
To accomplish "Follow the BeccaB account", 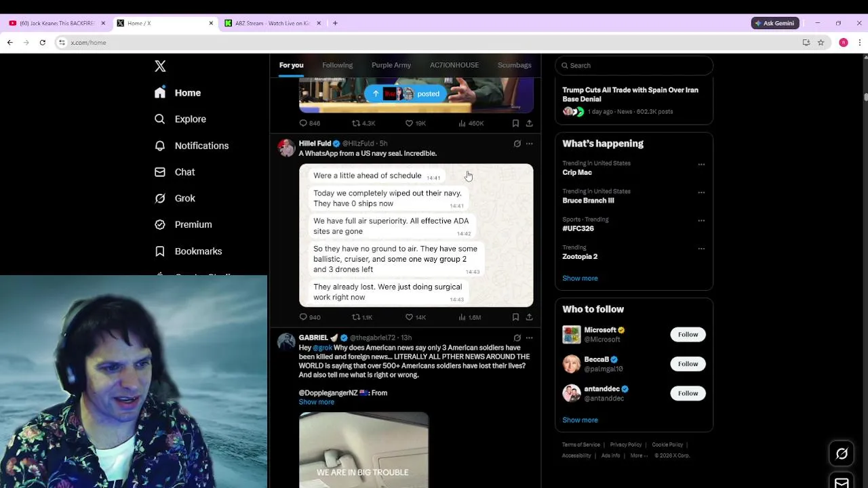I will pos(688,364).
